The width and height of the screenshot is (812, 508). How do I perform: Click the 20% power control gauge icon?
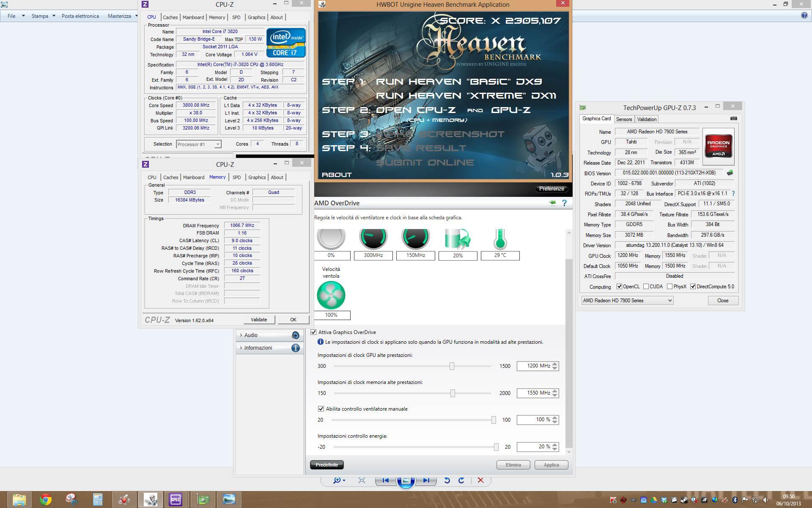pyautogui.click(x=458, y=238)
